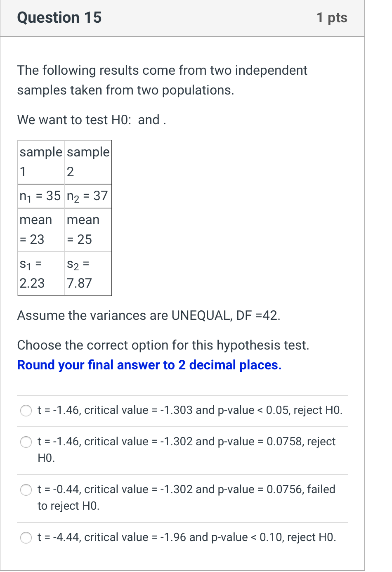The image size is (392, 572).
Task: Click the mean = 23 cell
Action: pos(39,229)
